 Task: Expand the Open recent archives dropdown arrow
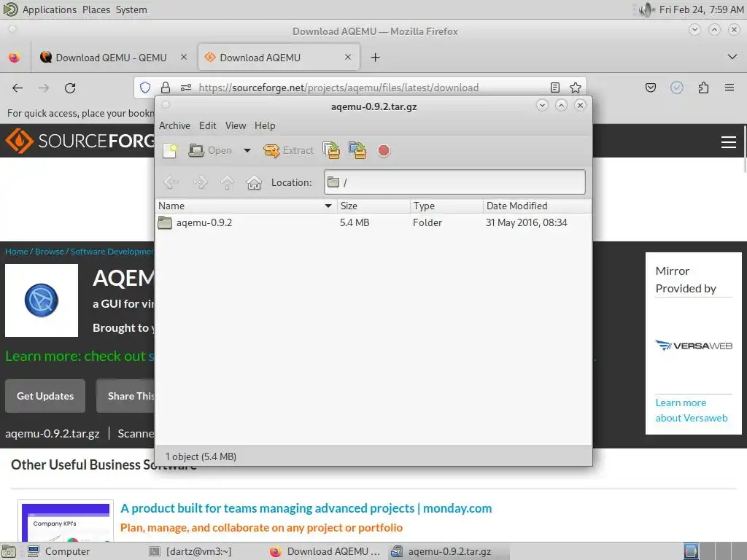point(247,150)
